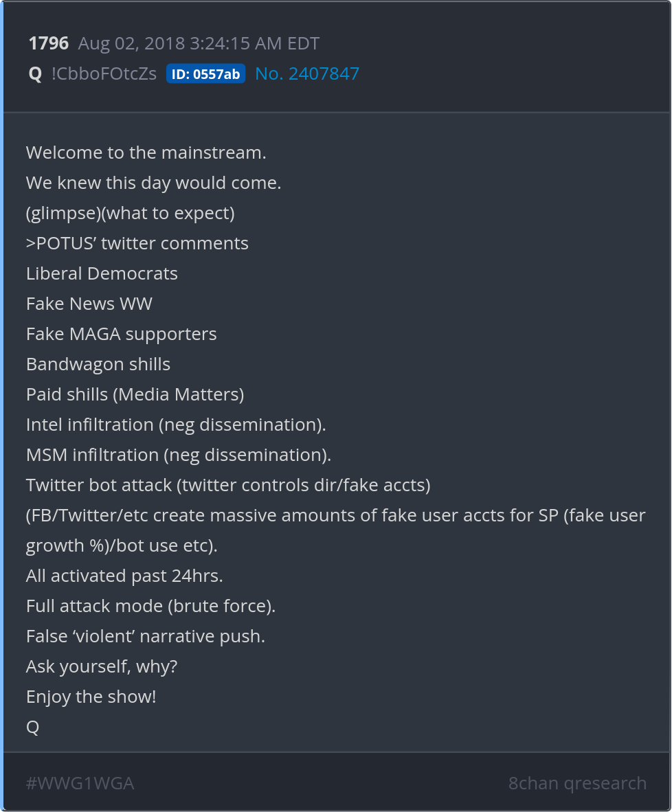Click the ">POTUS' twitter comments" line
672x812 pixels.
coord(137,243)
